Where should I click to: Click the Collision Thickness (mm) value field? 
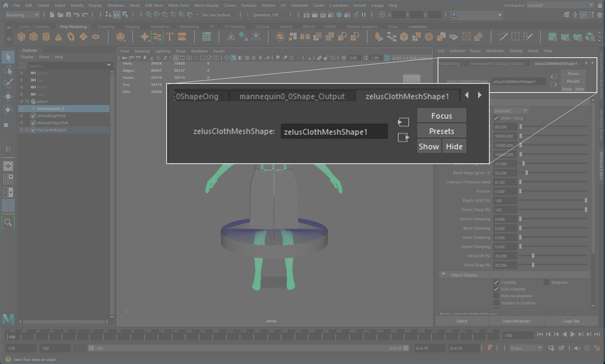tap(505, 182)
